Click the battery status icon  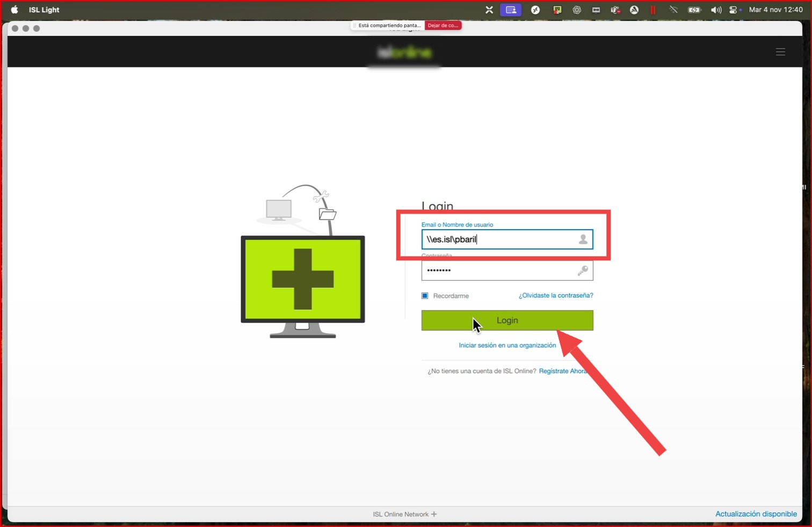(x=694, y=10)
